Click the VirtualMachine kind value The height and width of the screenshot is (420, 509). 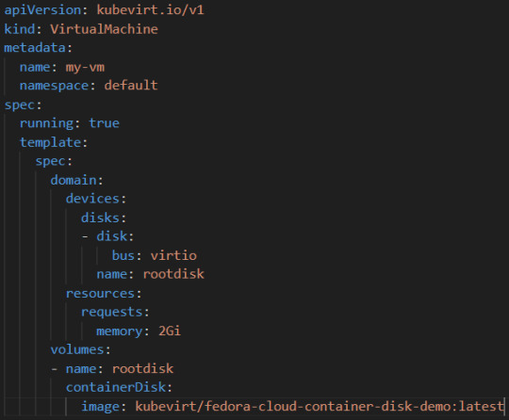pos(104,29)
